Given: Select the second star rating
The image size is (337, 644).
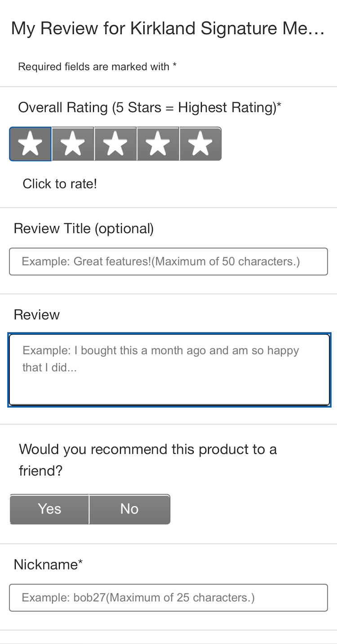Looking at the screenshot, I should point(73,144).
